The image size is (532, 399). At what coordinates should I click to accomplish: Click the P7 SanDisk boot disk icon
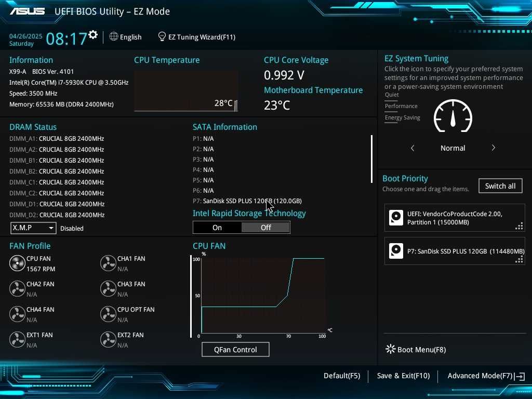(x=396, y=251)
